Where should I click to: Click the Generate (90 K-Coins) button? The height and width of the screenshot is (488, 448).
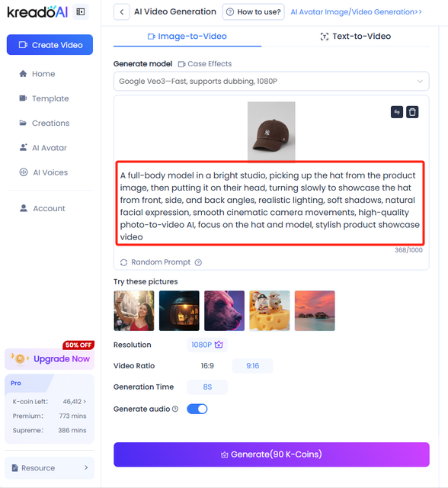271,454
